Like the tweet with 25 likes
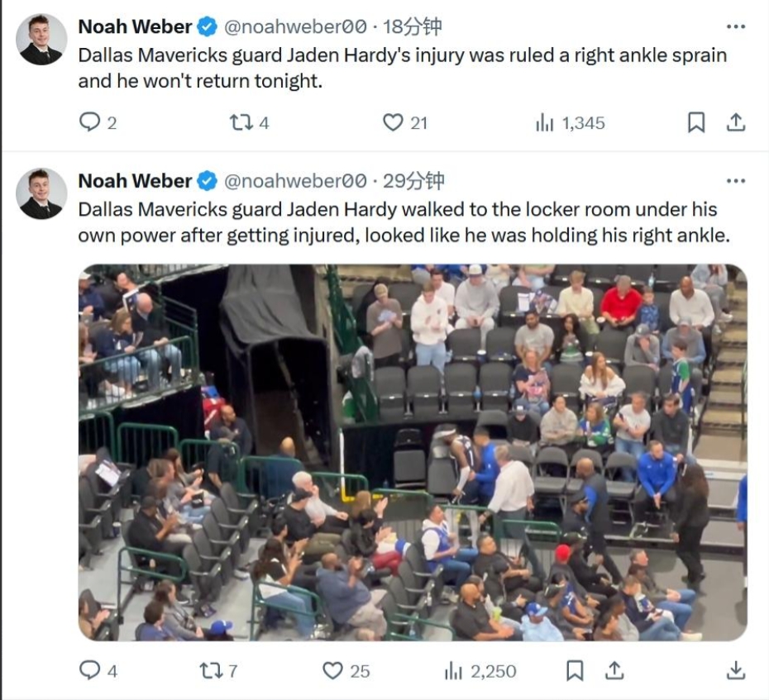 (x=346, y=670)
